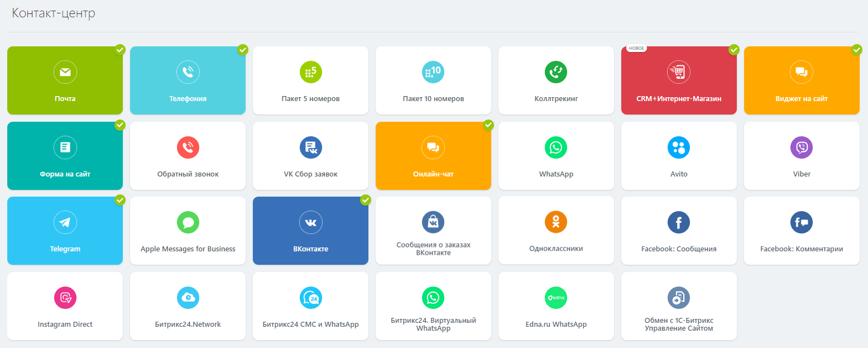This screenshot has height=348, width=868.
Task: Click the Обмен с 1С-Битрикс file icon
Action: [x=679, y=298]
